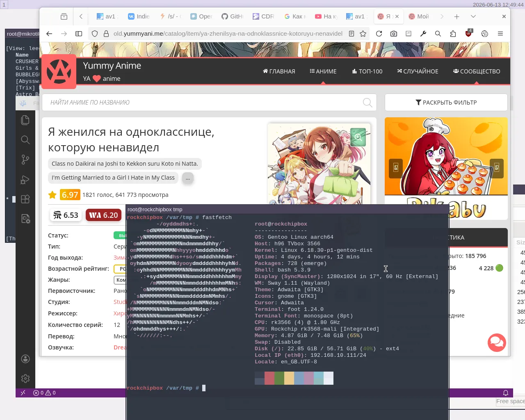The height and width of the screenshot is (420, 525).
Task: Open VS Code notifications bell
Action: 506,393
